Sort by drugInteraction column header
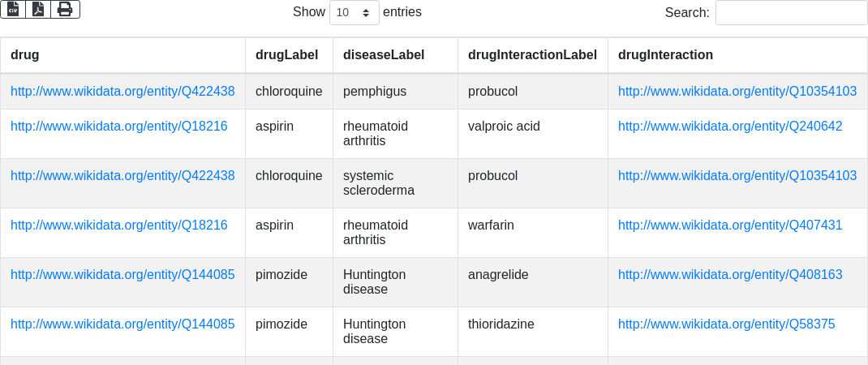 (665, 55)
